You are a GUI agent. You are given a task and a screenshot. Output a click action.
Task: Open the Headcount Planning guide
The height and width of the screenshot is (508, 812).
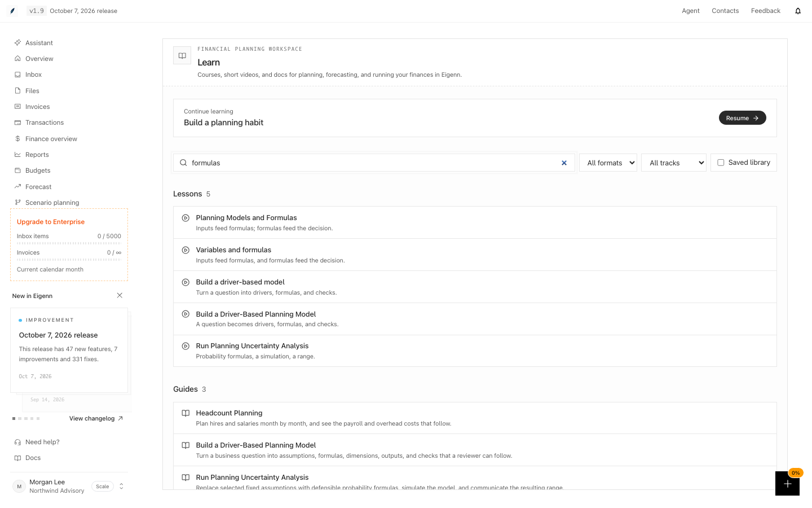coord(475,418)
